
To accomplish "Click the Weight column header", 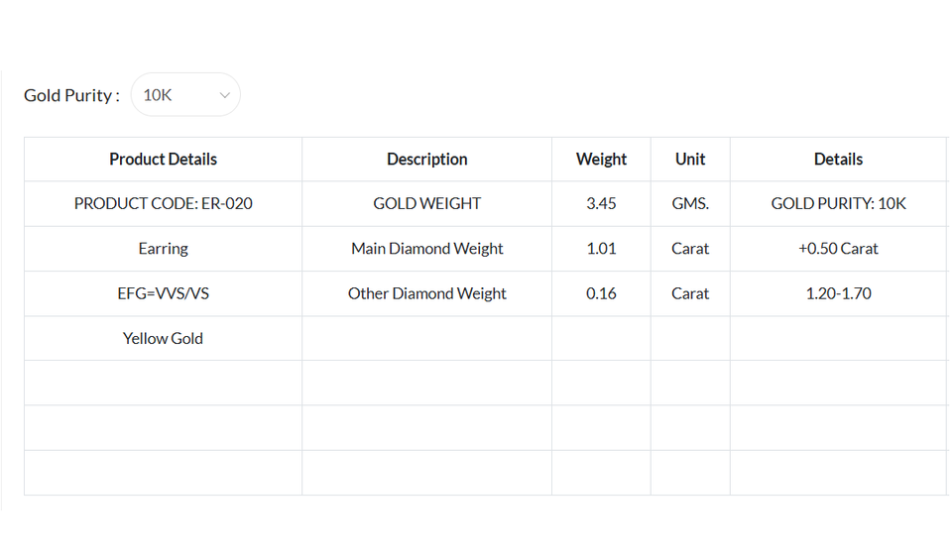I will pyautogui.click(x=601, y=159).
